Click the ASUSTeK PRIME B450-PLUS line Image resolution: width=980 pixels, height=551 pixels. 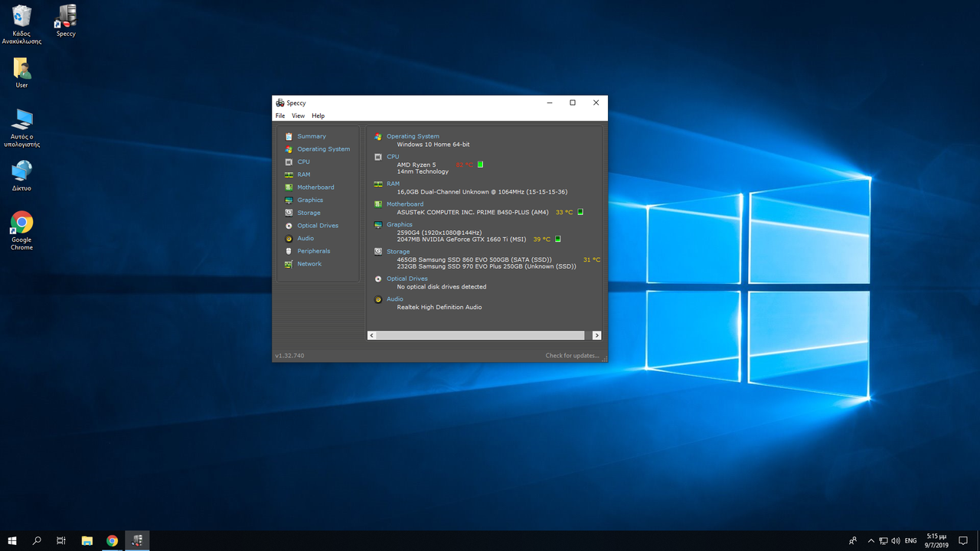click(x=472, y=212)
